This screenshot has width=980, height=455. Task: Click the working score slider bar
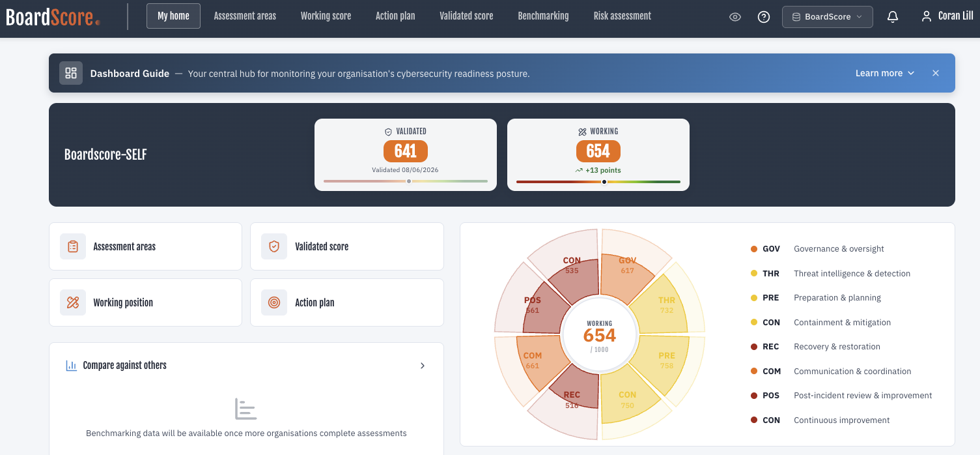pyautogui.click(x=598, y=182)
